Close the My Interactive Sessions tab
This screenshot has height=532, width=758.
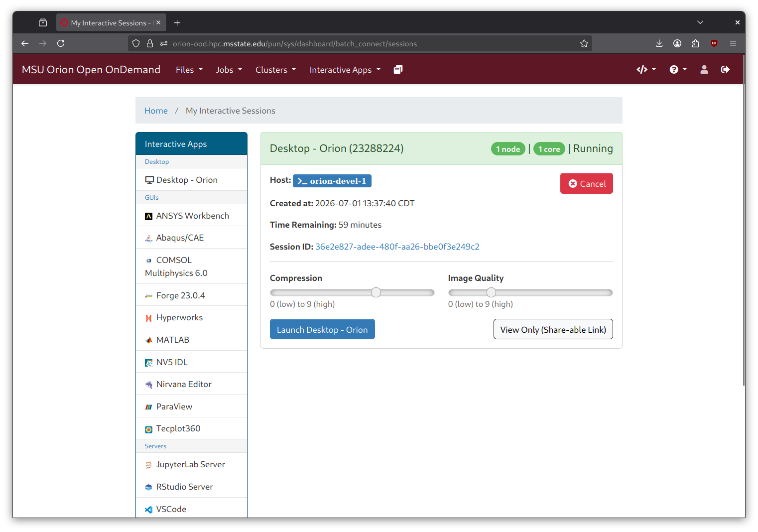[x=158, y=22]
